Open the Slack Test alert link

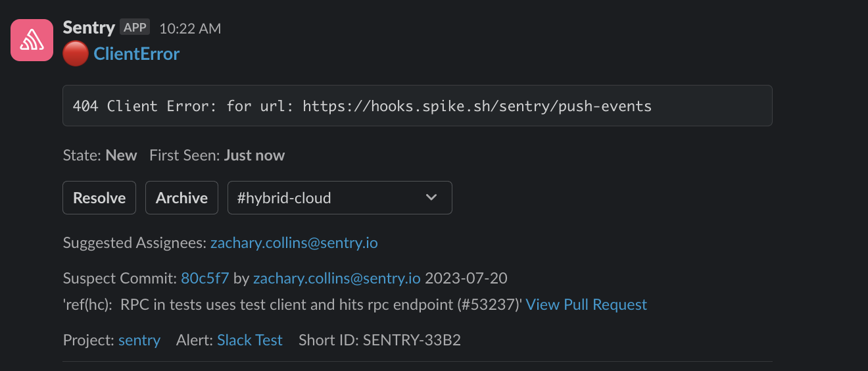point(250,340)
